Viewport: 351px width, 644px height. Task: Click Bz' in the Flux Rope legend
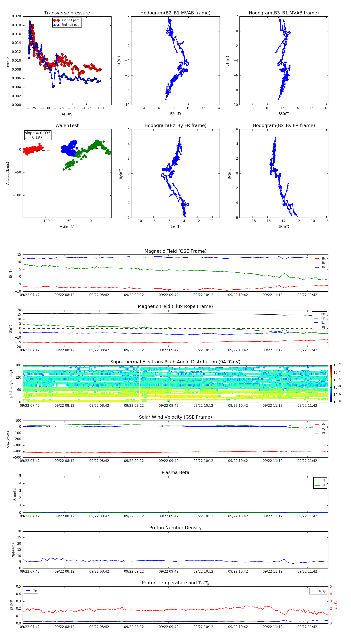click(x=320, y=323)
